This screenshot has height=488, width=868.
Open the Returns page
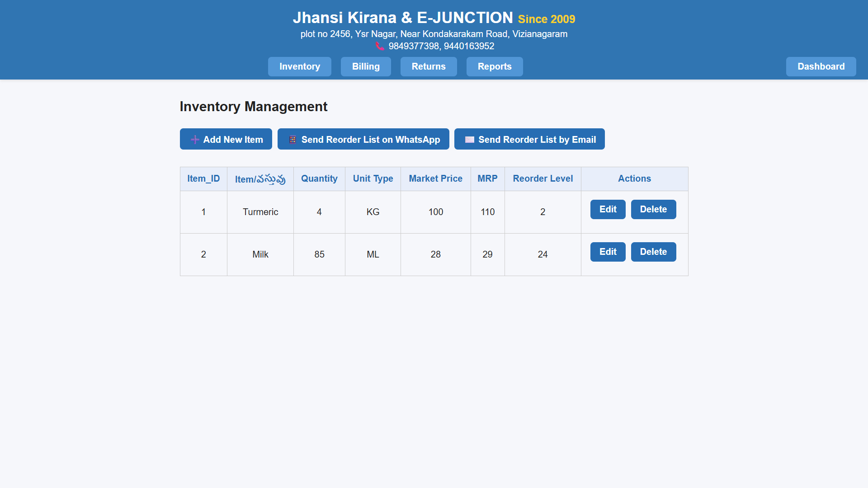click(x=428, y=66)
